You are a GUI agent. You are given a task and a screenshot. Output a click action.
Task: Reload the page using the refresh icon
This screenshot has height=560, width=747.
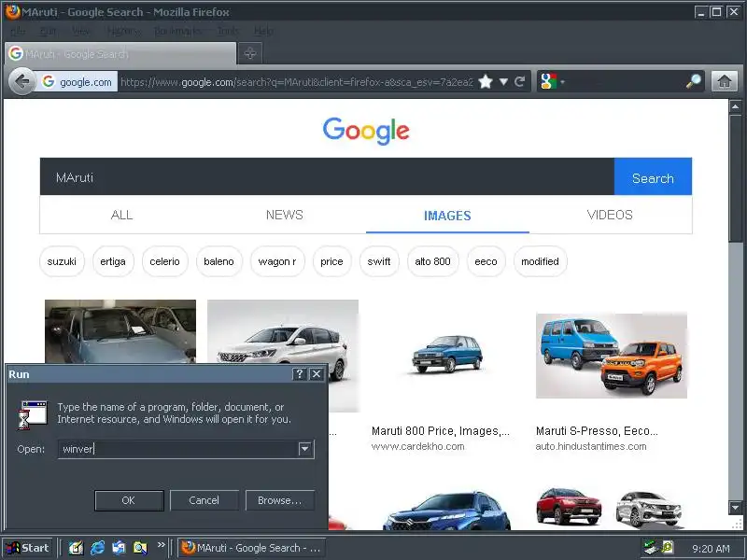click(520, 82)
